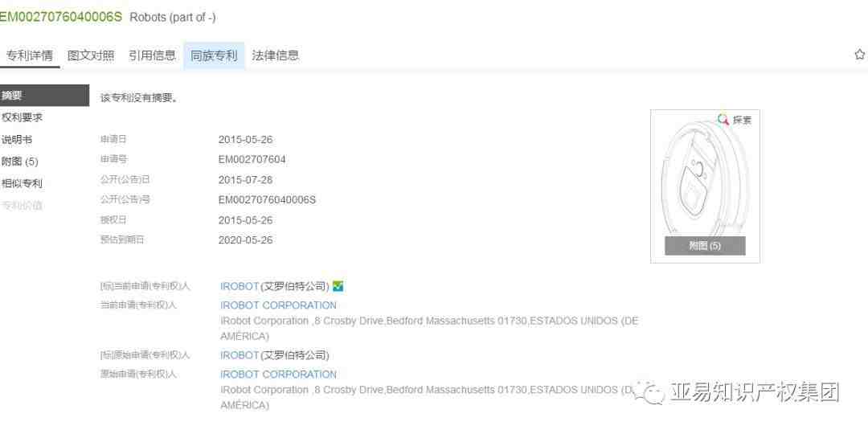Select the 同族专利 tab

[x=214, y=55]
